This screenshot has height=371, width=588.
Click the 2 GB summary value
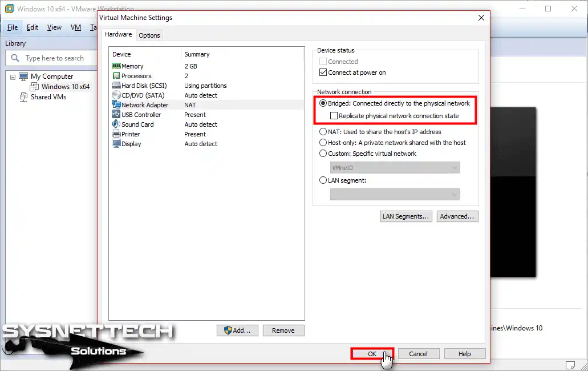coord(190,66)
